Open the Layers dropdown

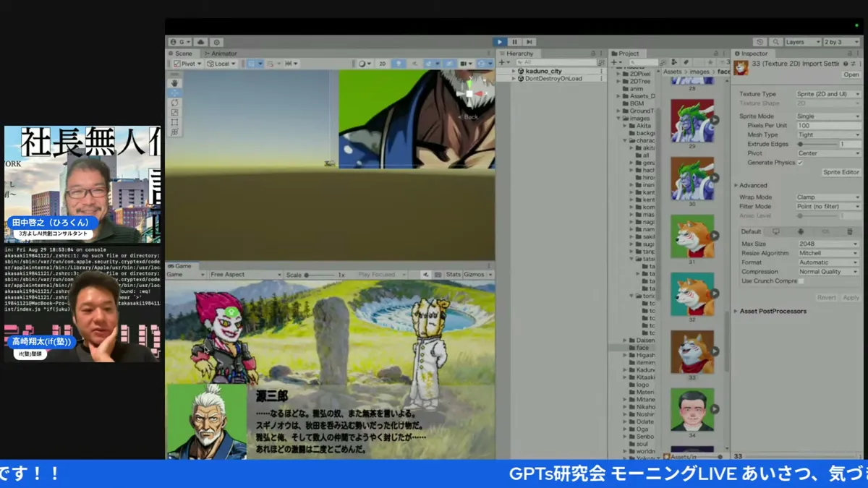coord(803,42)
